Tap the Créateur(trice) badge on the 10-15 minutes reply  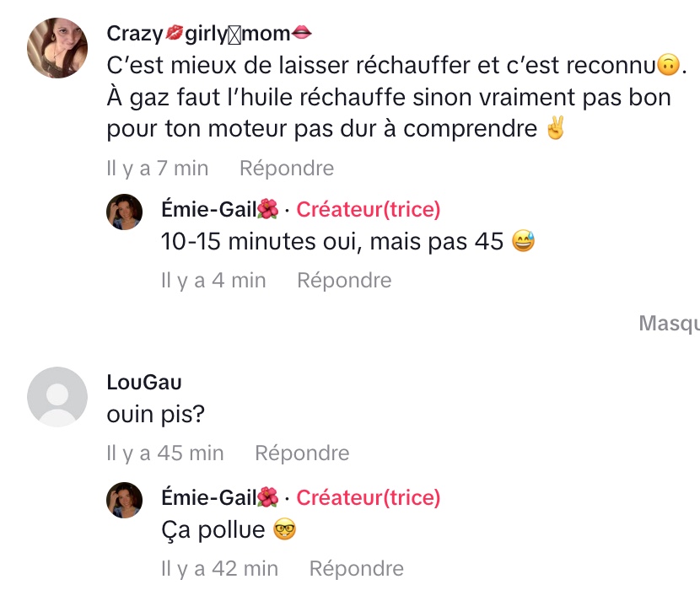[x=368, y=210]
